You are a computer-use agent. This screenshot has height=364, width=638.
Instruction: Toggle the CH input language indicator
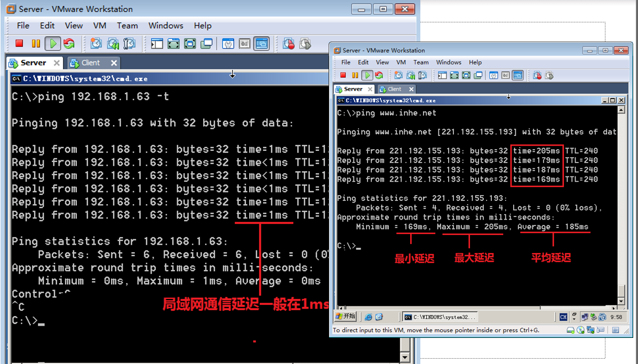563,317
